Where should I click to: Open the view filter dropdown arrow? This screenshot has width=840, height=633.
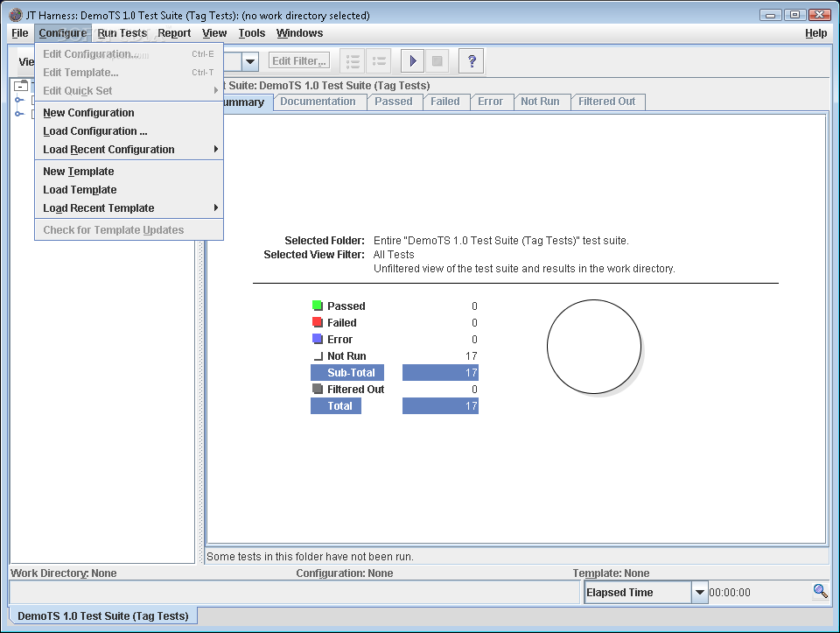[250, 61]
